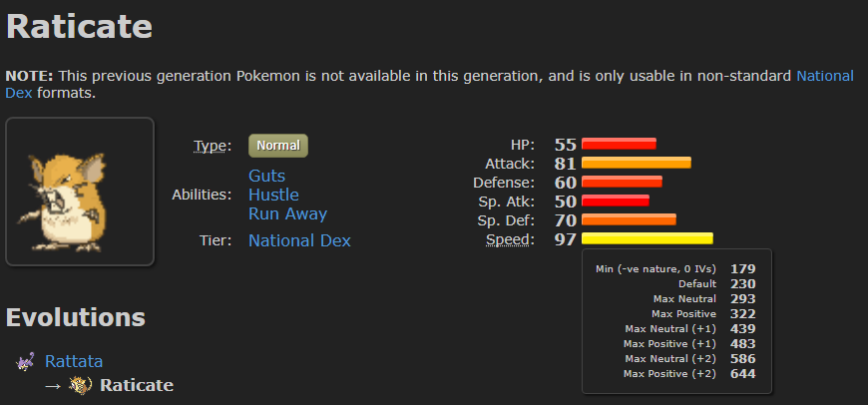Image resolution: width=868 pixels, height=405 pixels.
Task: Click the Sp. Def stat bar
Action: [x=629, y=219]
